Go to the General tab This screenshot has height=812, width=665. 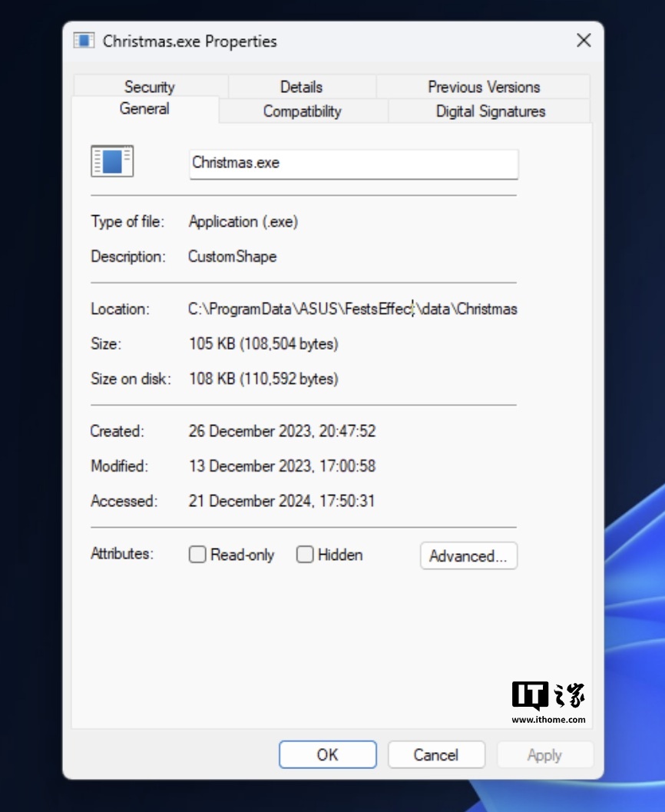tap(144, 109)
